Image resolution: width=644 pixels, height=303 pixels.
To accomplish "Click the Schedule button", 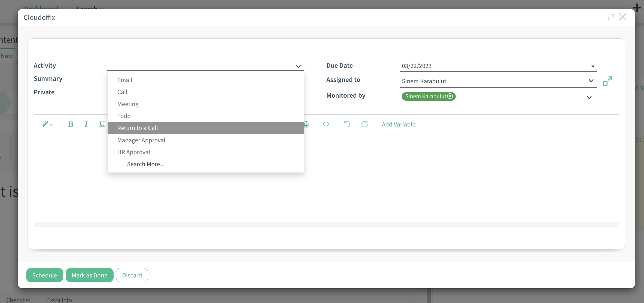I will pyautogui.click(x=45, y=275).
